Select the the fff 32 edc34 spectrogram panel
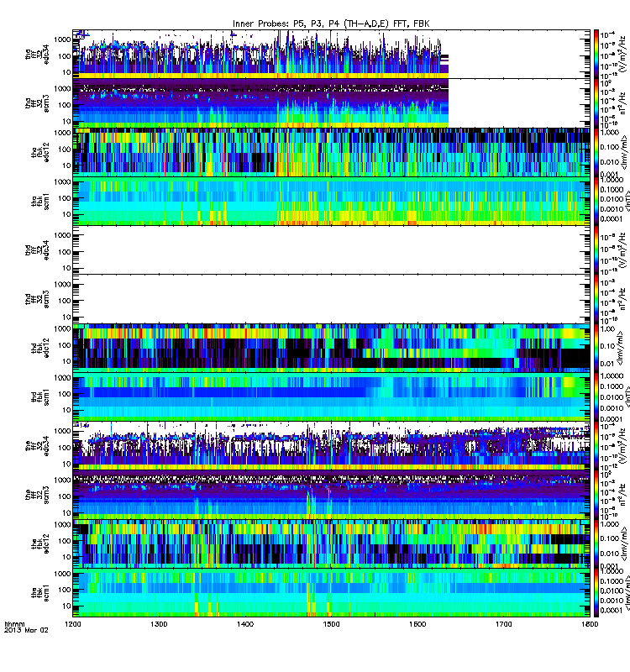The height and width of the screenshot is (672, 630). tap(331, 446)
